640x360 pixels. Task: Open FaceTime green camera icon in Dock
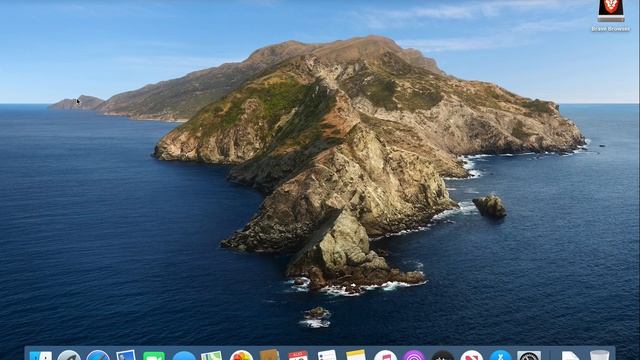(x=154, y=355)
